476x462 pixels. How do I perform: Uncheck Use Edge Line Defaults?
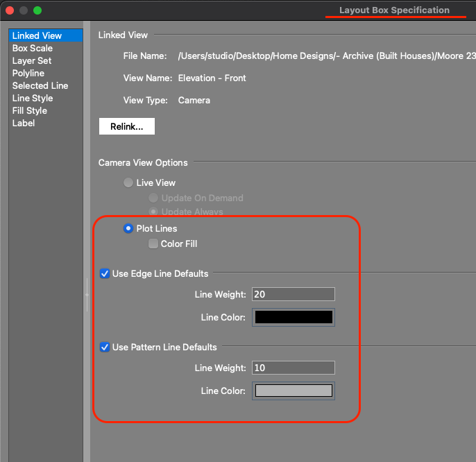(x=105, y=274)
